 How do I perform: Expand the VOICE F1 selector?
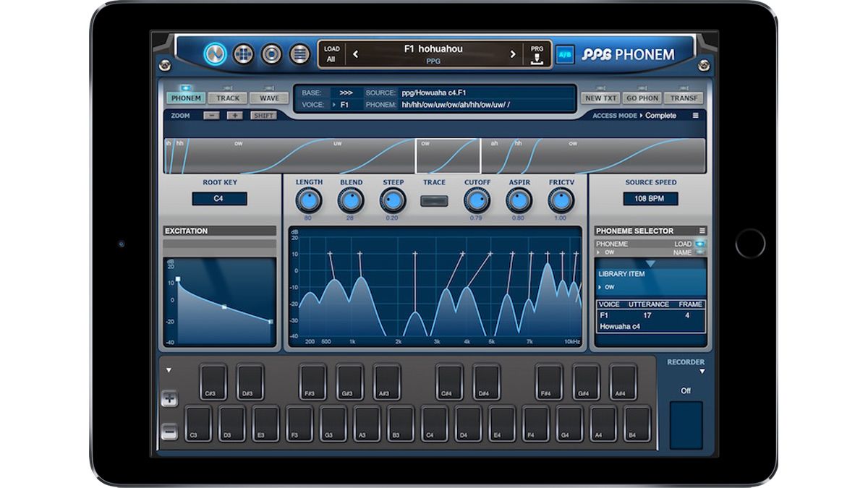point(346,105)
